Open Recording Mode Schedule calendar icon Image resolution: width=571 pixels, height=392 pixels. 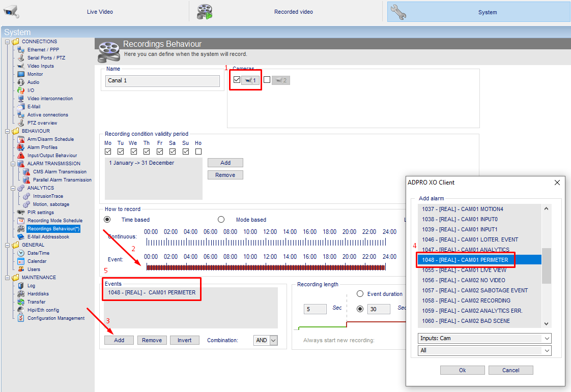click(21, 221)
